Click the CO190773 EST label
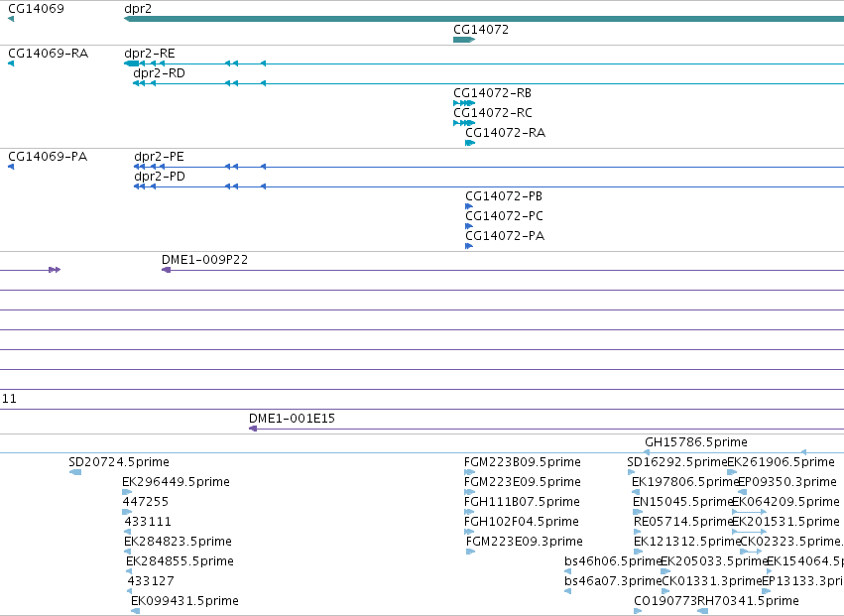 [x=665, y=601]
